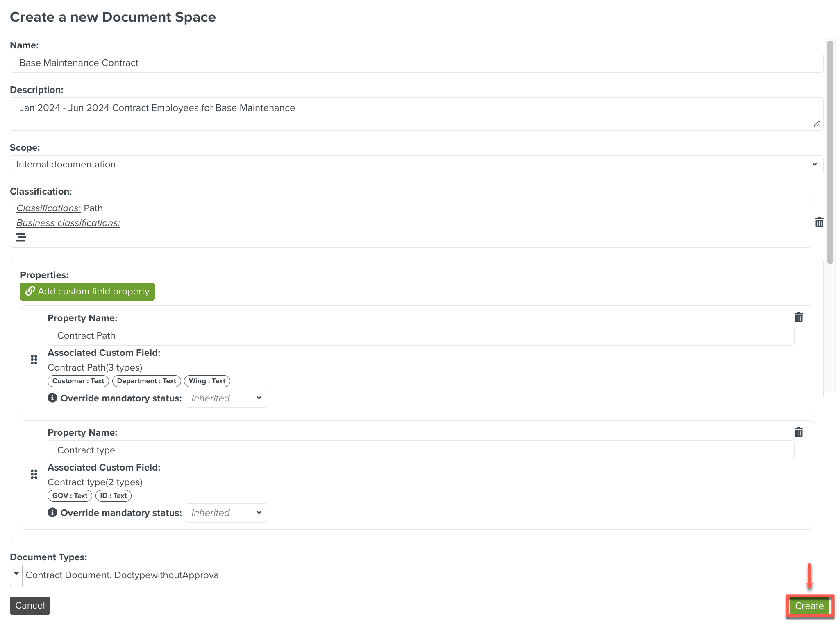Click drag handle of Contract type property

34,474
